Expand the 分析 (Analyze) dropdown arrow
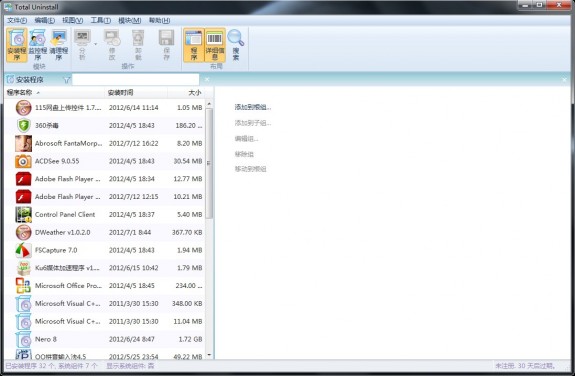This screenshot has height=376, width=575. click(x=96, y=44)
